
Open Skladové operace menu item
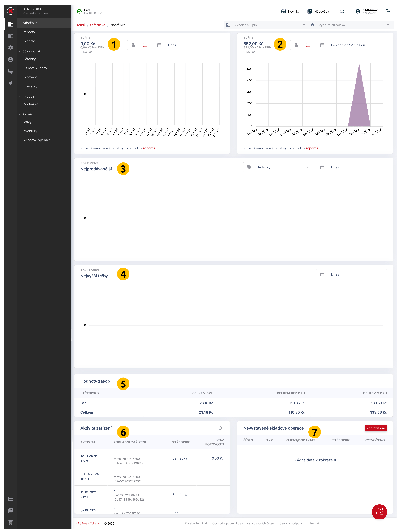(x=36, y=140)
